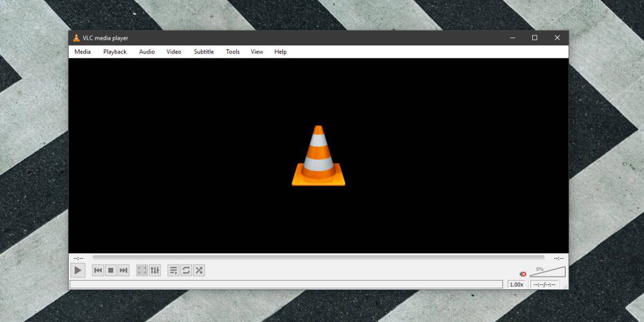Toggle random shuffle playback
The image size is (644, 322).
pyautogui.click(x=199, y=270)
